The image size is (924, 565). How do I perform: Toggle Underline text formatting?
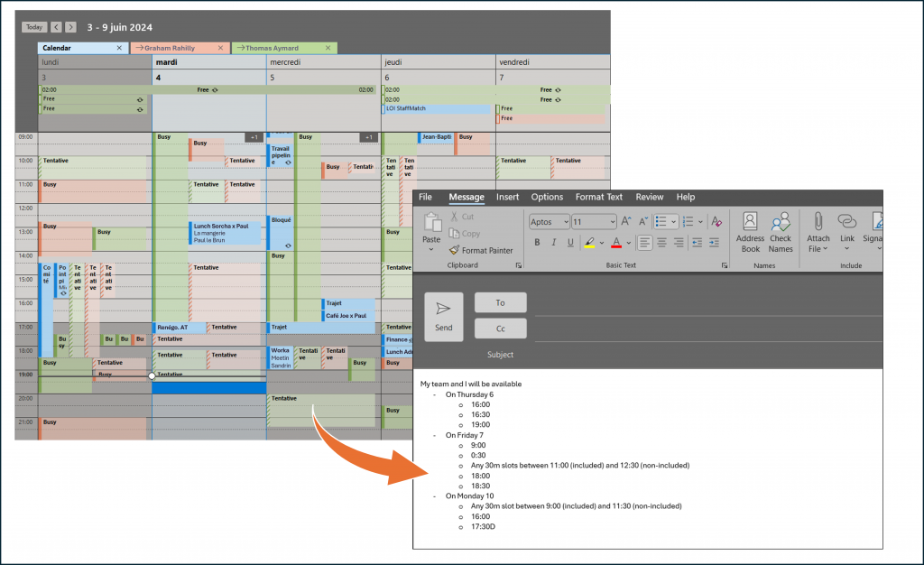pyautogui.click(x=568, y=242)
